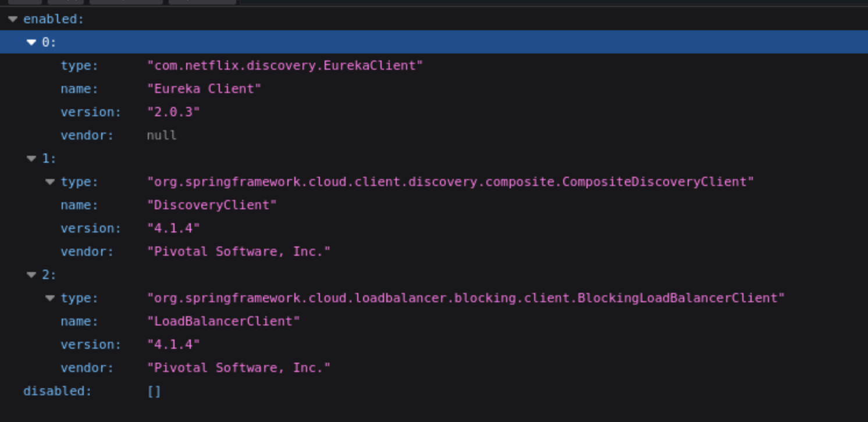The width and height of the screenshot is (868, 422).
Task: Click the "DiscoveryClient" name value
Action: coord(212,205)
